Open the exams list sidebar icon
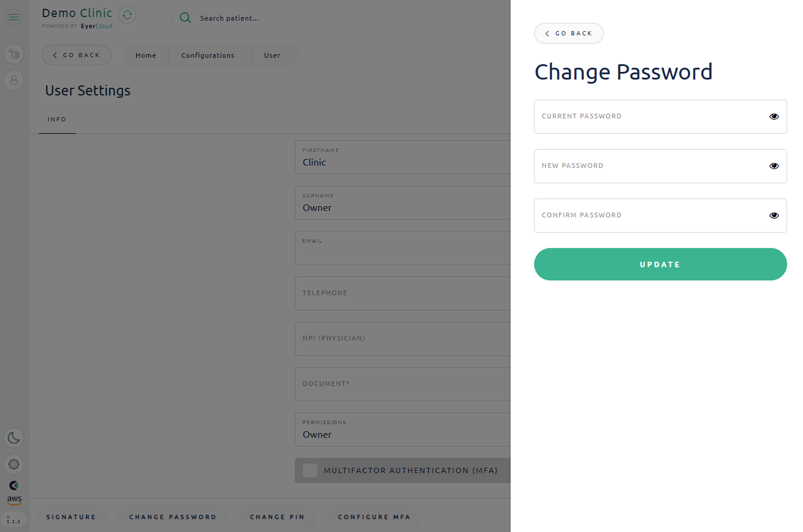803x532 pixels. pos(14,54)
